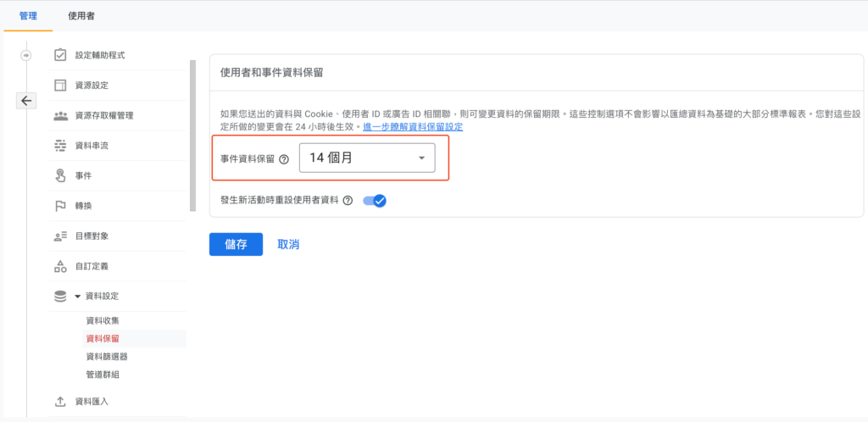Switch to the 使用者 tab

(81, 16)
